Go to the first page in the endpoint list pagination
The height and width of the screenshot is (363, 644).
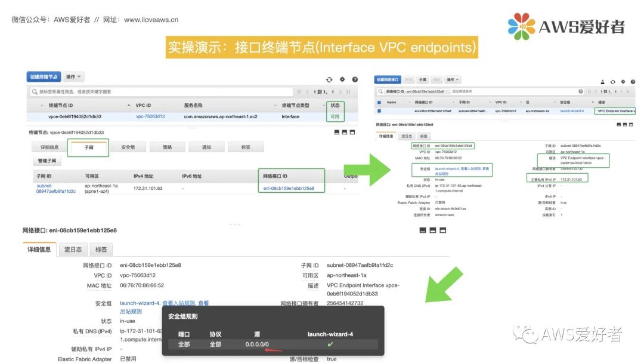[299, 92]
